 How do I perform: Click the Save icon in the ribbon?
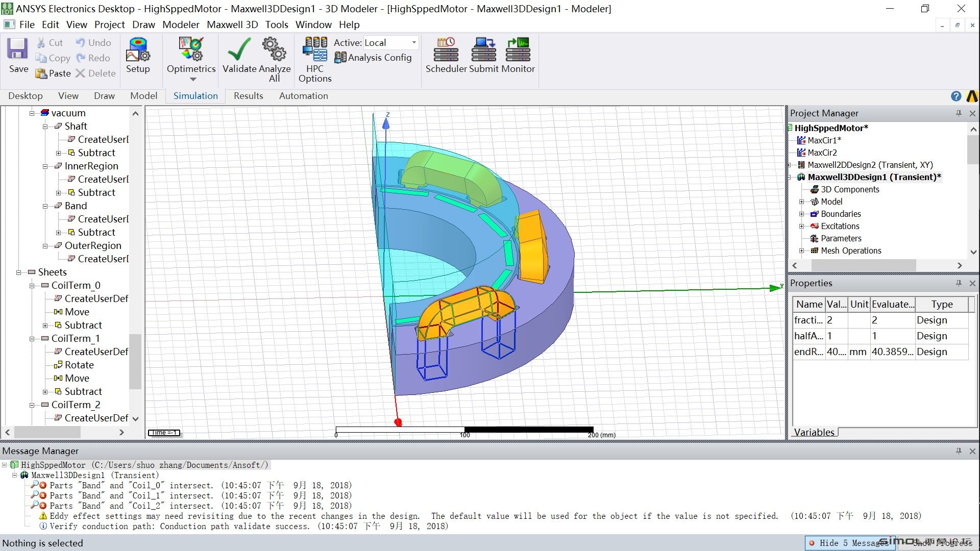point(17,49)
